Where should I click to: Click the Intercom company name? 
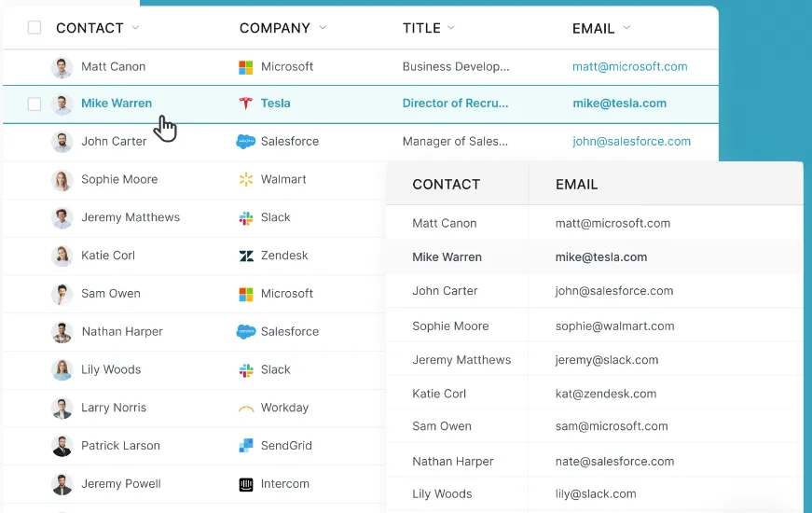[x=285, y=483]
